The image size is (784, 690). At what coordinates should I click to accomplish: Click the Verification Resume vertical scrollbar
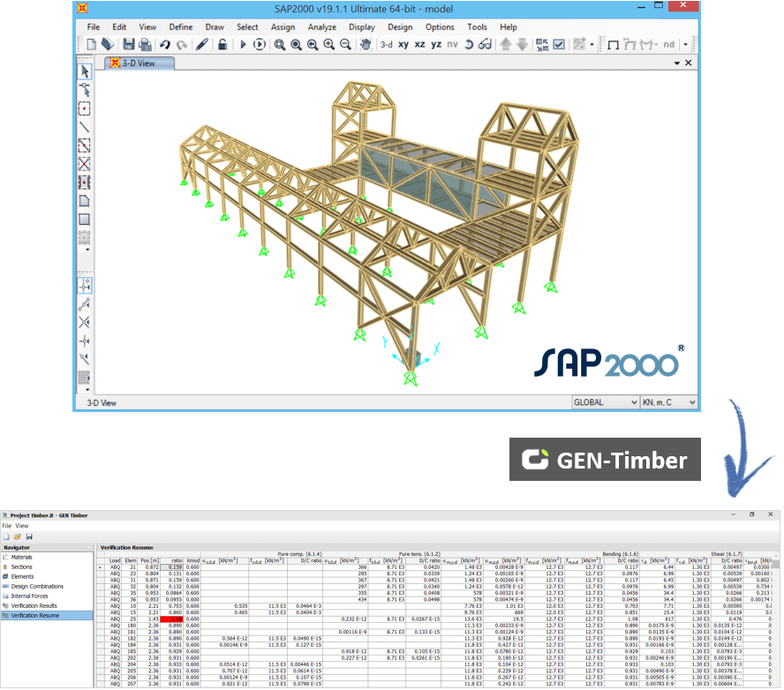pos(777,621)
